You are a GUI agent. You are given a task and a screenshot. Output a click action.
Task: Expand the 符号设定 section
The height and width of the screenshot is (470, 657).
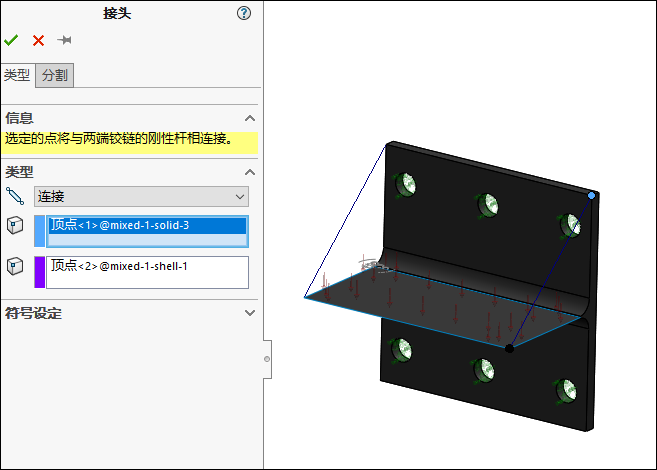[x=250, y=313]
